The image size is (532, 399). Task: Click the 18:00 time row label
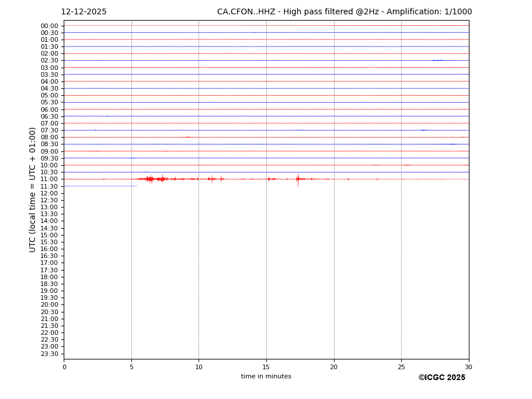[x=49, y=277]
